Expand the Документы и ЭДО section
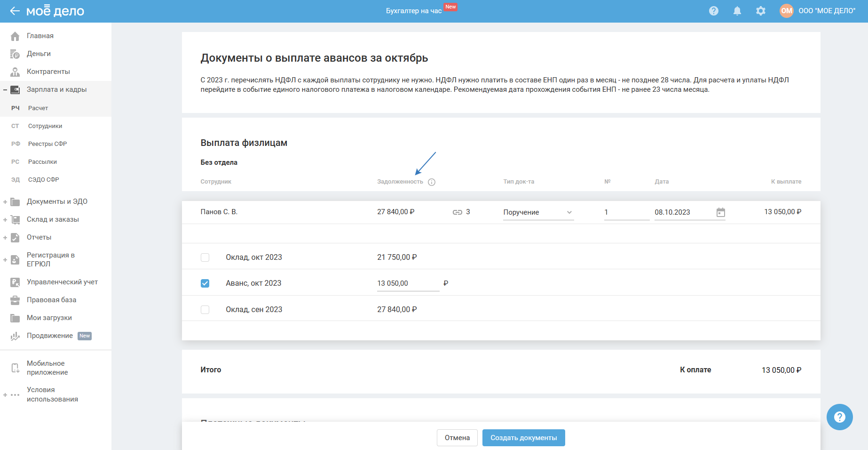The width and height of the screenshot is (868, 450). [5, 202]
